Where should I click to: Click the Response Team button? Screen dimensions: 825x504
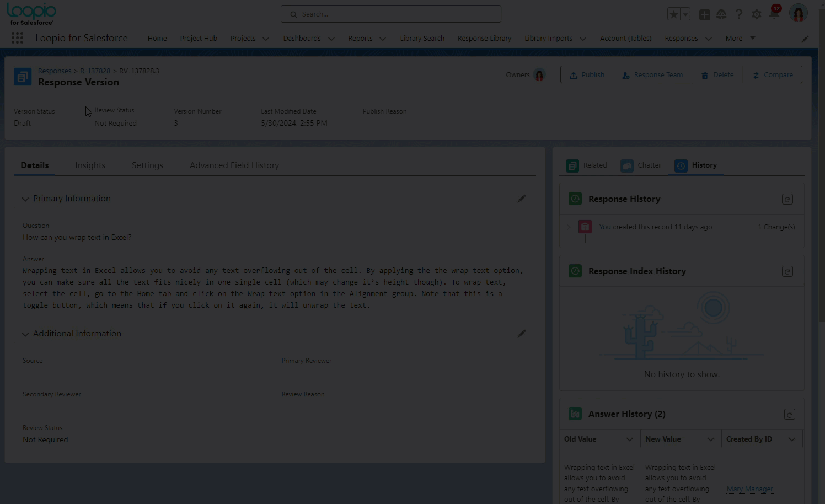652,75
